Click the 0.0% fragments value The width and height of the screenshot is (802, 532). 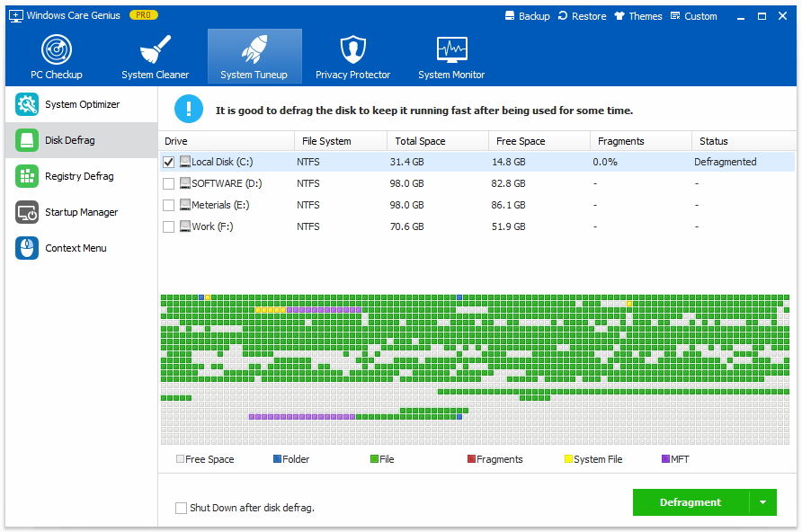[605, 162]
